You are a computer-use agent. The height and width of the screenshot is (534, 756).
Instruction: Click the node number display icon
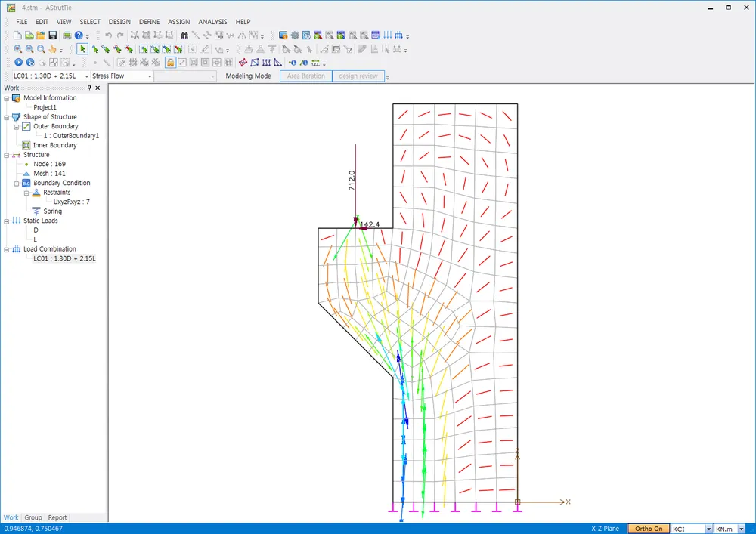pyautogui.click(x=292, y=63)
